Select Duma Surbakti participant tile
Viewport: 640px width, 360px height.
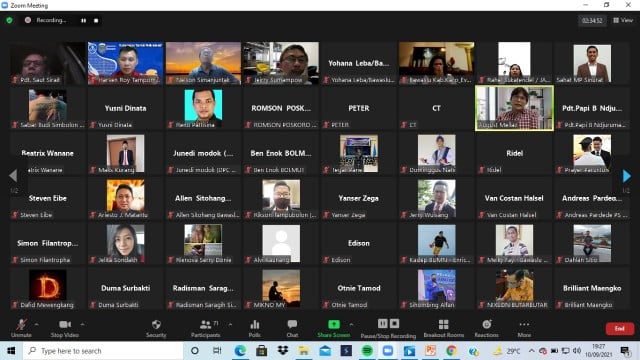tap(125, 288)
